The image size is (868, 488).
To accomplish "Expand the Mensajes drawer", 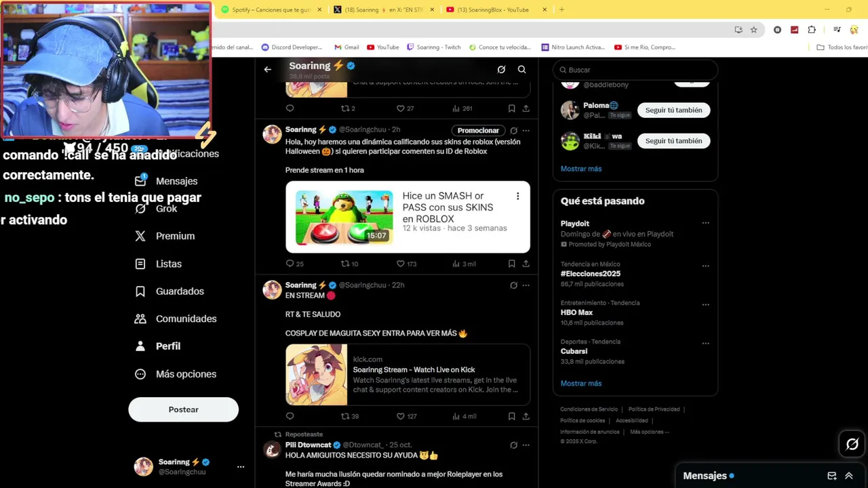I will 848,476.
